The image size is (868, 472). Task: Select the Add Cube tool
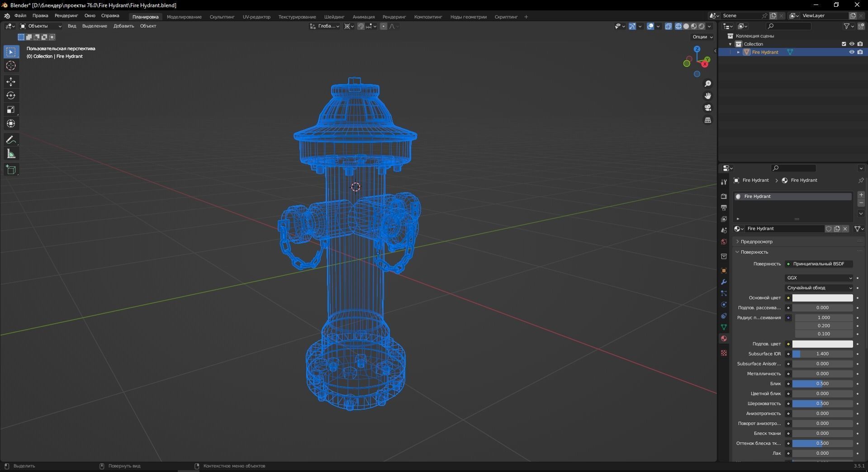pyautogui.click(x=11, y=170)
